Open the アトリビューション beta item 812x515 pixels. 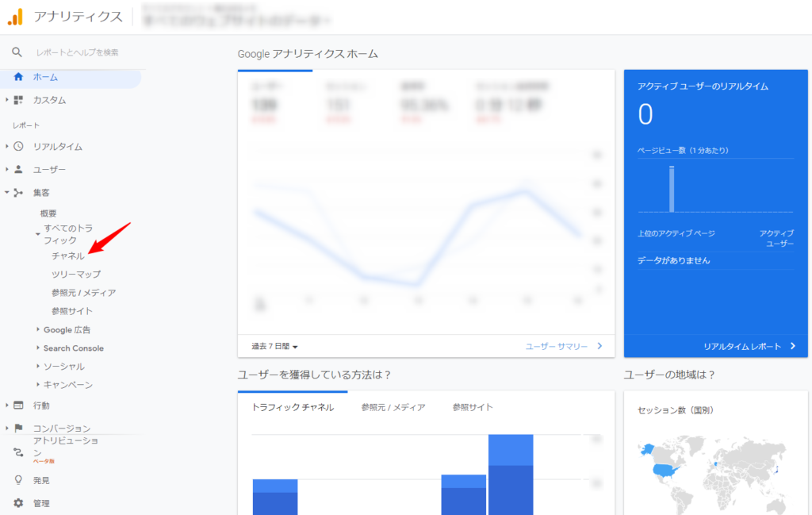pos(65,449)
